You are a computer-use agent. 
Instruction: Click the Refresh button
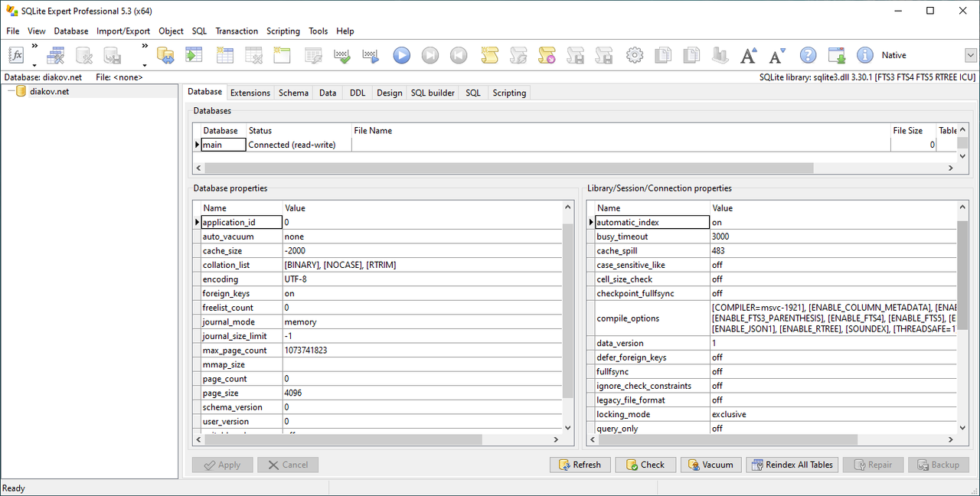click(580, 465)
